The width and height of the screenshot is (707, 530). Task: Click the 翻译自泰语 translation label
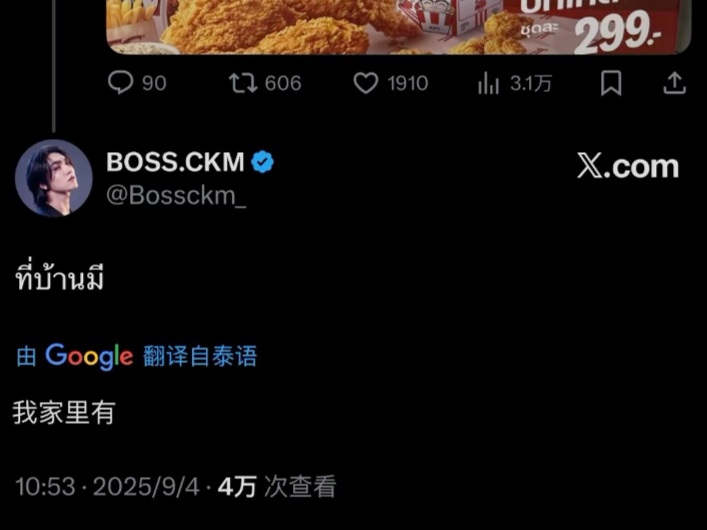pyautogui.click(x=200, y=356)
